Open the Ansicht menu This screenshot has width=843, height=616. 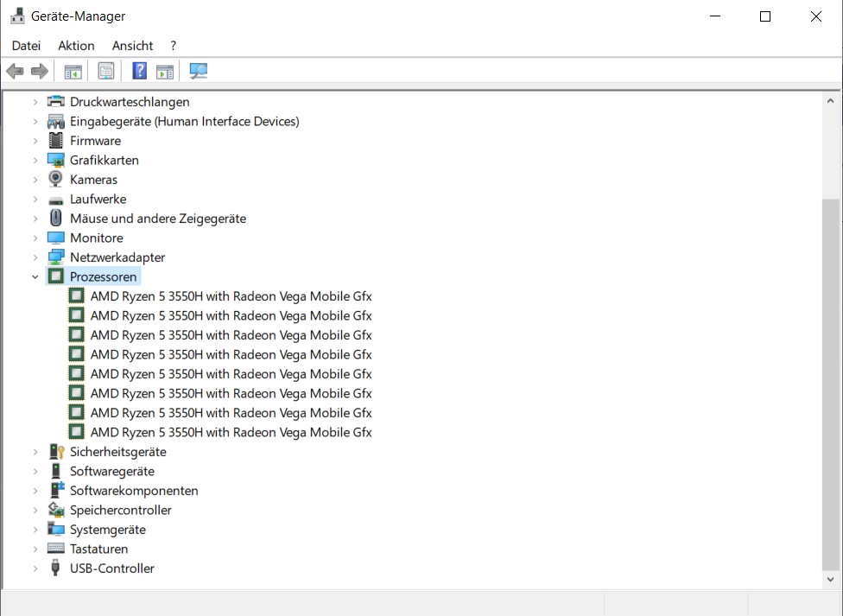(132, 46)
